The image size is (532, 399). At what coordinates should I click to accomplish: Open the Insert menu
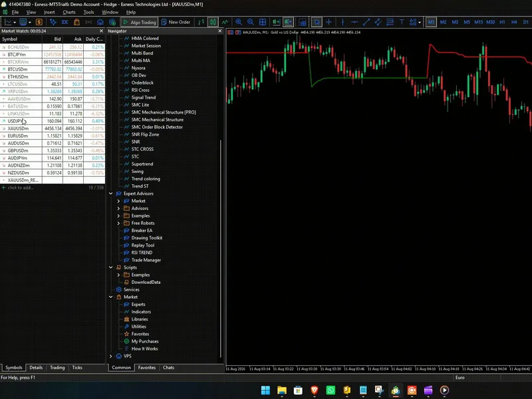point(49,12)
